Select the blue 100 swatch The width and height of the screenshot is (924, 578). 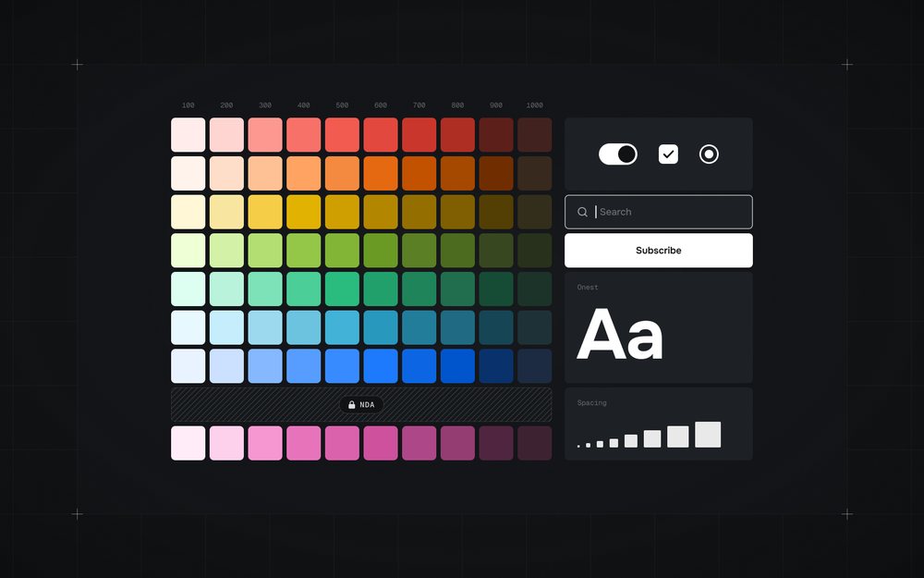[x=188, y=365]
